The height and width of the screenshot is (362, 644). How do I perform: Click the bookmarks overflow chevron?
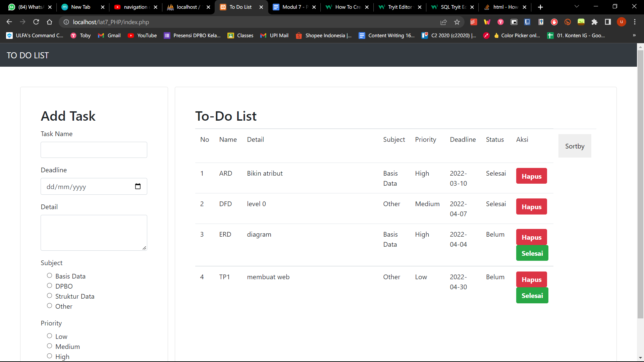634,35
